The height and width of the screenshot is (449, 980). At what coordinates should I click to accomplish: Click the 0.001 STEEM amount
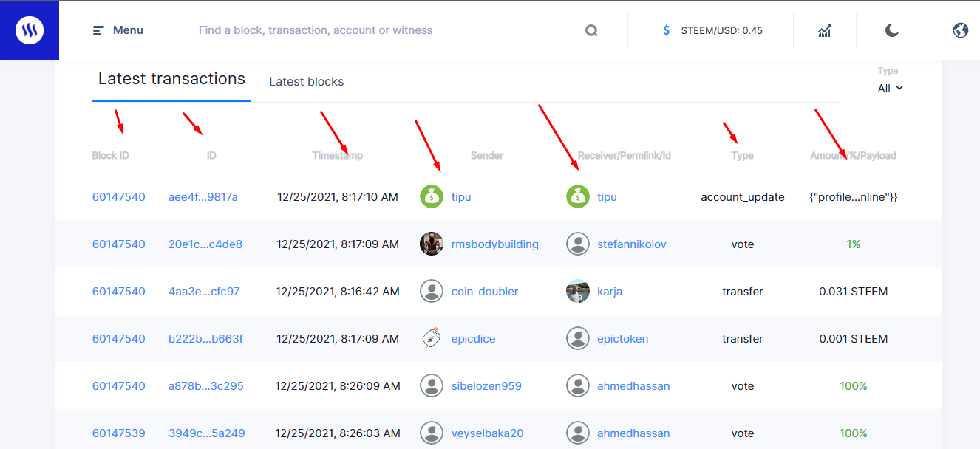click(x=854, y=339)
